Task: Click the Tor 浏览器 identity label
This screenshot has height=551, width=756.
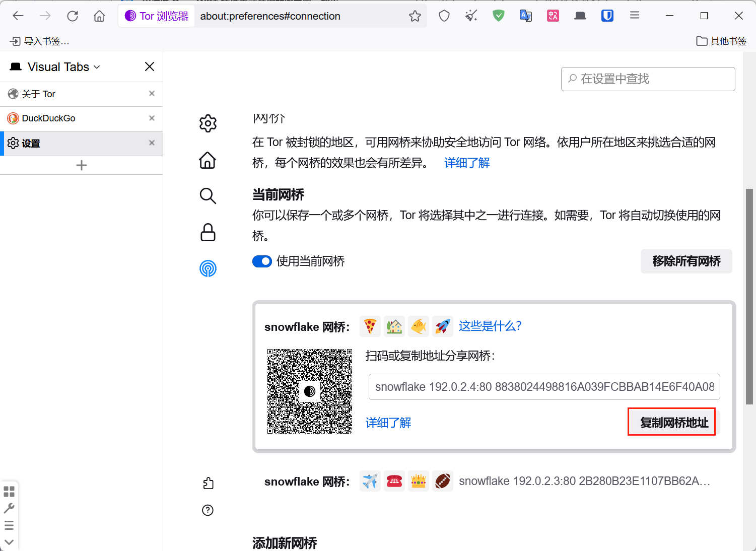Action: [x=157, y=16]
